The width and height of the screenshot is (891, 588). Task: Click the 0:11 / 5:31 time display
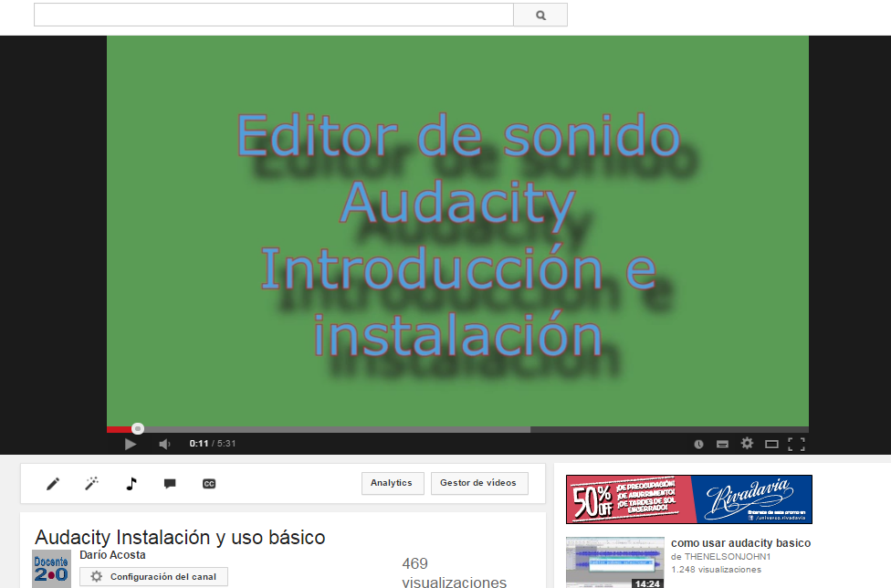[x=213, y=444]
